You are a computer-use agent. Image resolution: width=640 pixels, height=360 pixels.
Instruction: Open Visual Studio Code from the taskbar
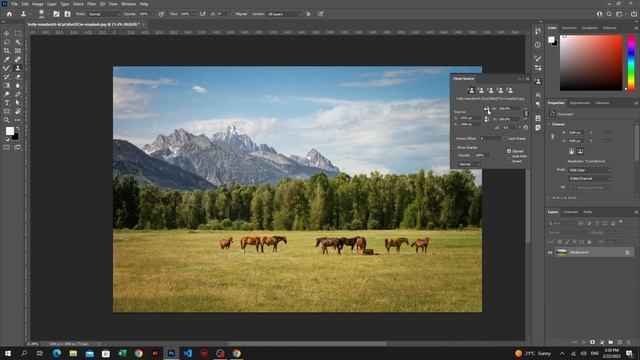pyautogui.click(x=188, y=353)
